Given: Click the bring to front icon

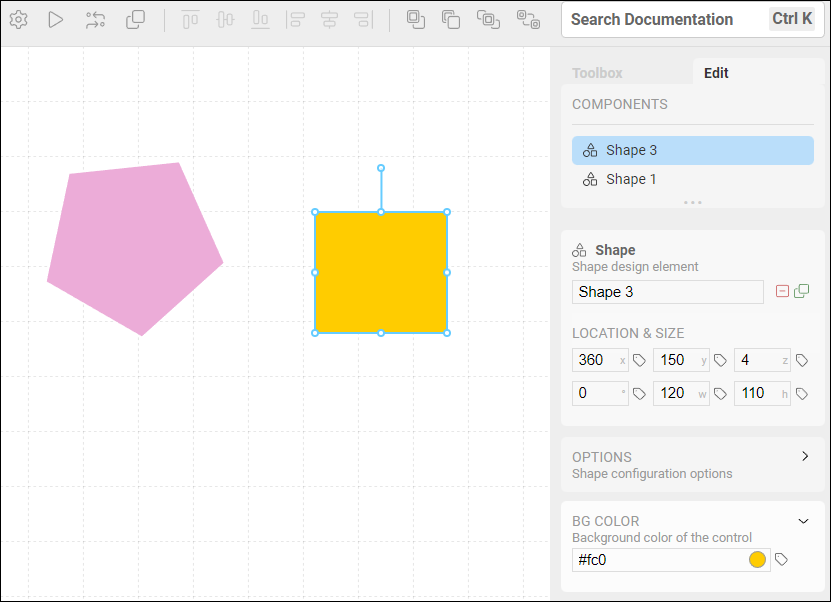Looking at the screenshot, I should click(x=415, y=20).
